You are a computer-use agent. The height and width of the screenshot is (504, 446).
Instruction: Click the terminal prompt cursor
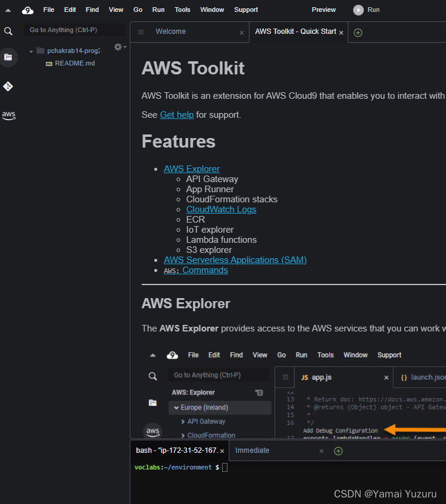[224, 467]
